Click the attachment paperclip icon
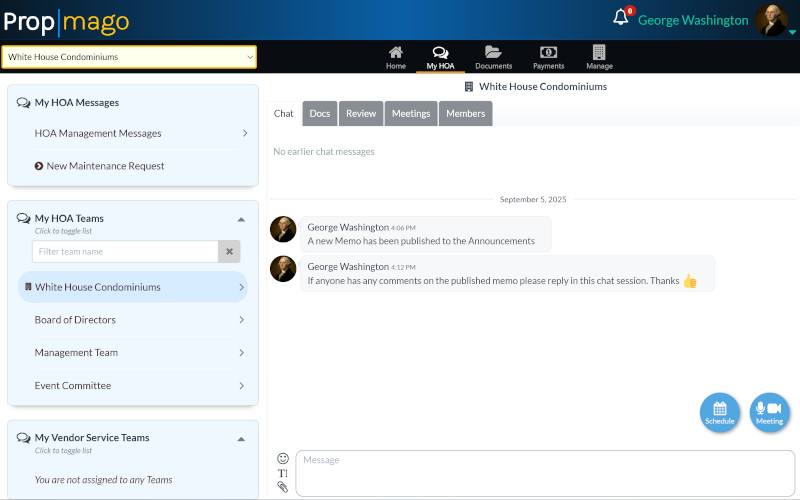This screenshot has width=800, height=500. [283, 487]
